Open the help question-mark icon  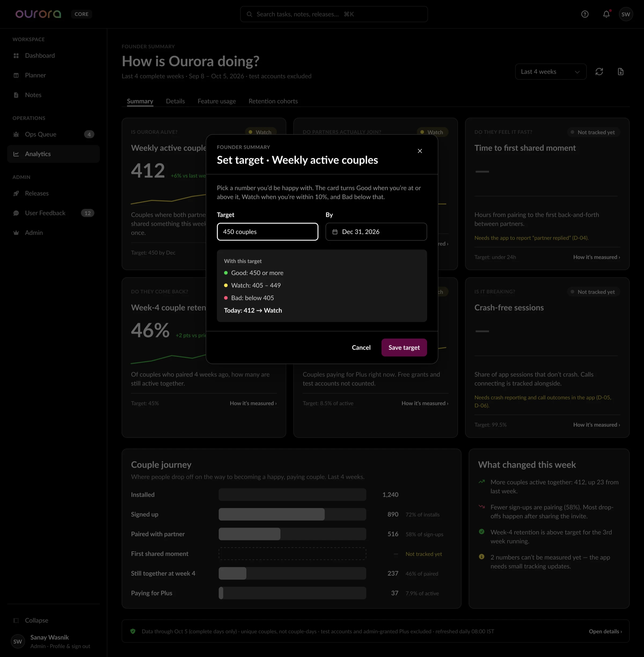(x=585, y=14)
